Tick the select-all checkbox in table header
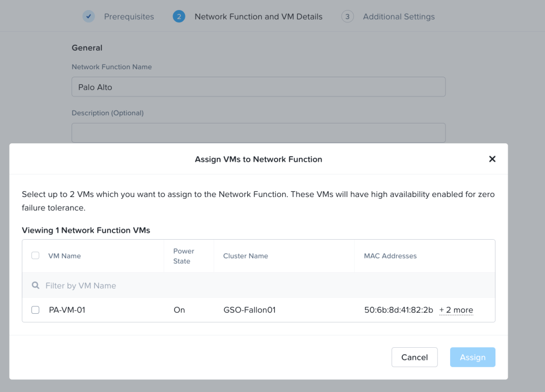545x392 pixels. [36, 256]
